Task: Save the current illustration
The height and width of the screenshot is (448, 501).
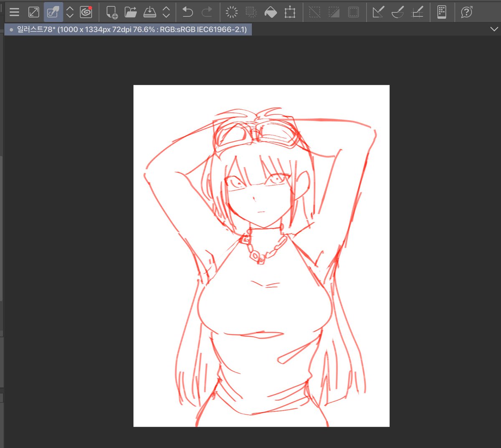Action: (x=150, y=12)
